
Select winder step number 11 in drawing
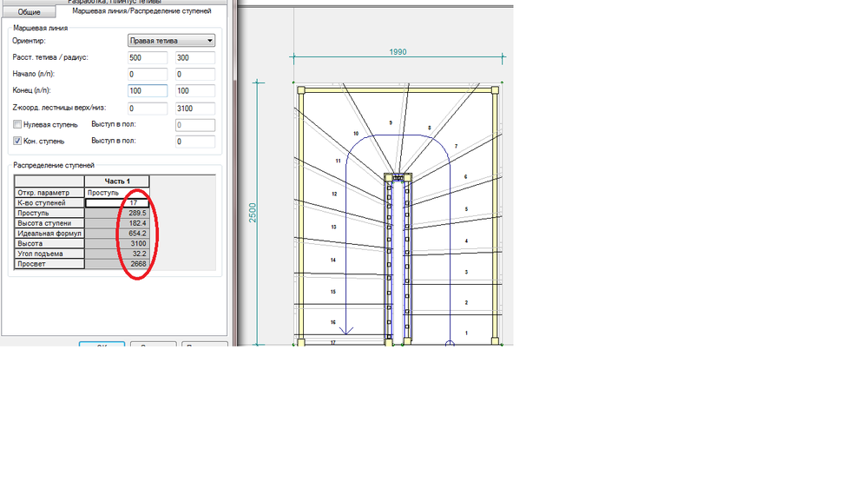338,162
